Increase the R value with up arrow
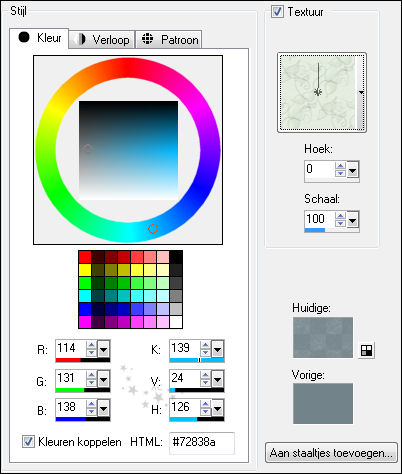This screenshot has width=402, height=474. 91,345
